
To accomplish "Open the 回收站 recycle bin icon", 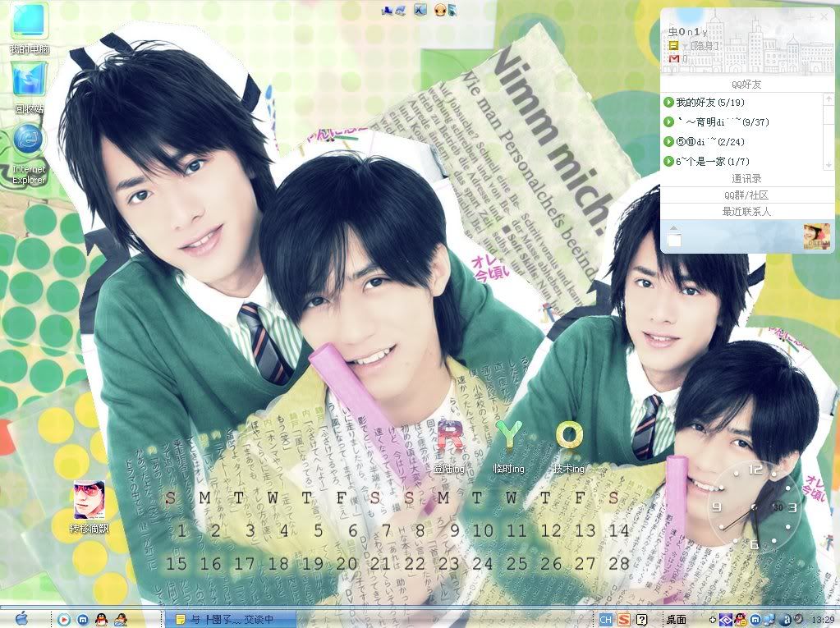I will [x=29, y=82].
